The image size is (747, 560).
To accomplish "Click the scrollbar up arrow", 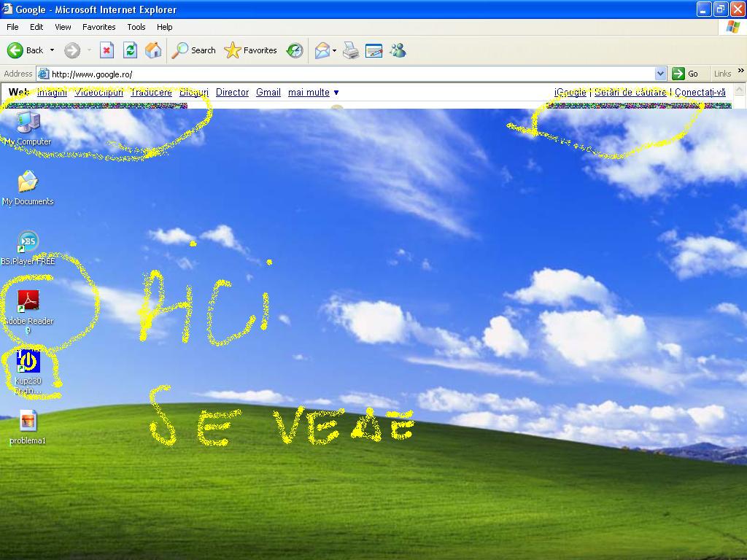I will click(x=739, y=90).
